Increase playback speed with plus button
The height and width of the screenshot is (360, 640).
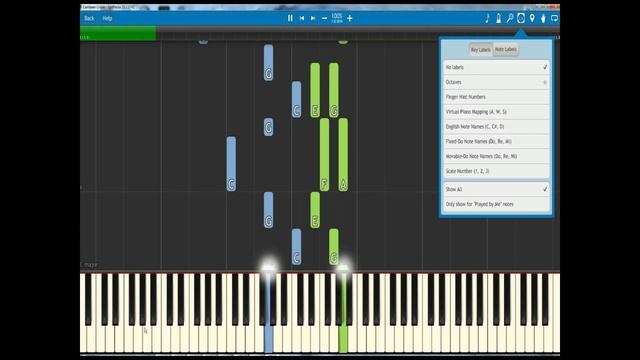(350, 18)
